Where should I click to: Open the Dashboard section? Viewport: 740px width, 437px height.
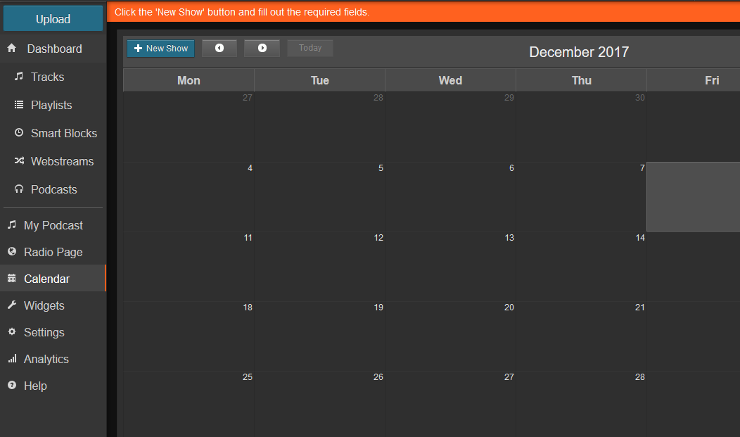click(54, 49)
